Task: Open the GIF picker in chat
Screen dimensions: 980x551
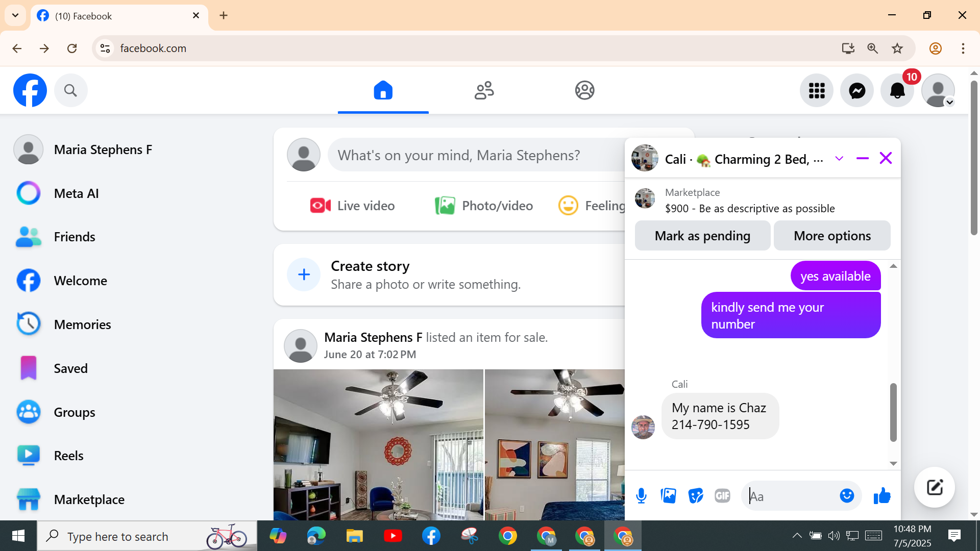Action: click(722, 495)
